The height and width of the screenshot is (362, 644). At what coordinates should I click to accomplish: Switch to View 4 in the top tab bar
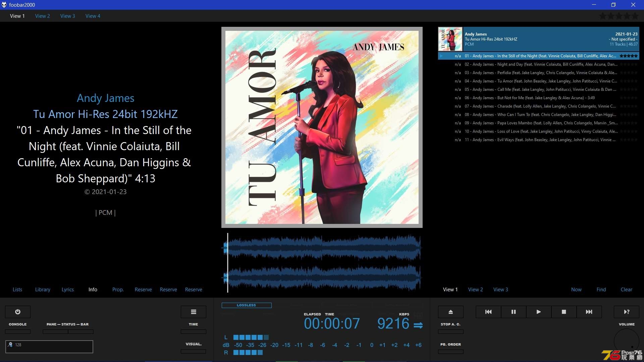click(93, 16)
